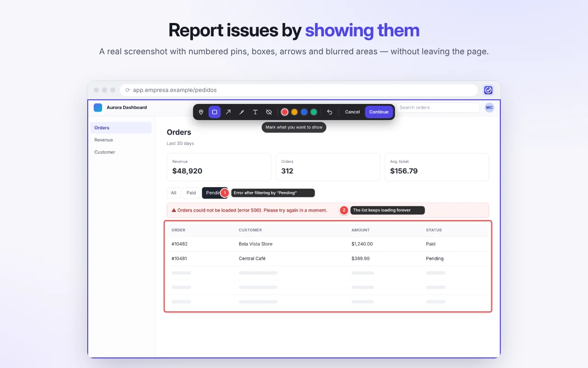This screenshot has height=368, width=588.
Task: Pick the green annotation color
Action: coord(314,112)
